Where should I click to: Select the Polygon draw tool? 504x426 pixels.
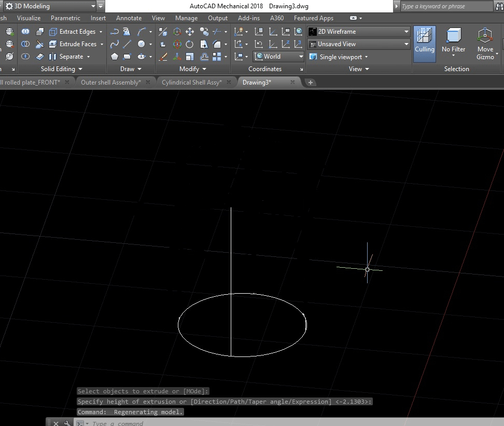click(x=115, y=57)
